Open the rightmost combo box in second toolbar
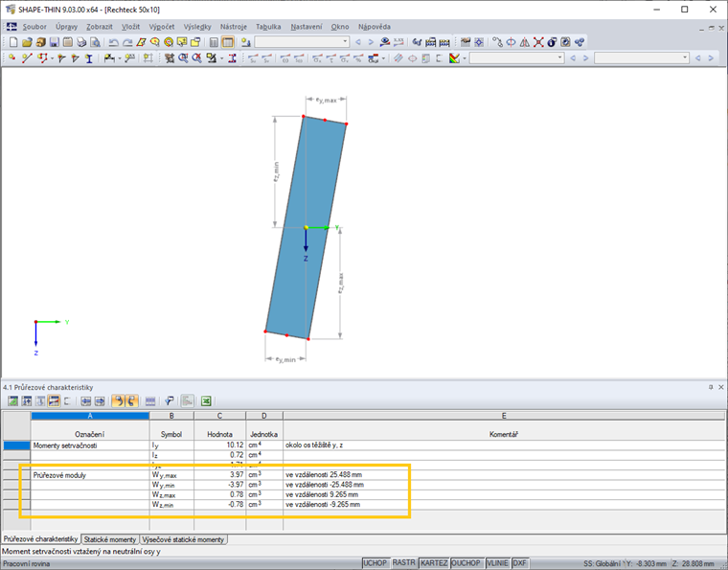The width and height of the screenshot is (728, 570). tap(642, 58)
